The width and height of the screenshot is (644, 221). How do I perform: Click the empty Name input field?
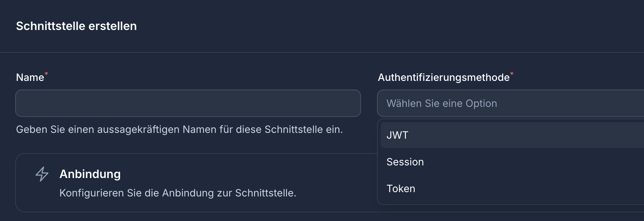click(188, 103)
